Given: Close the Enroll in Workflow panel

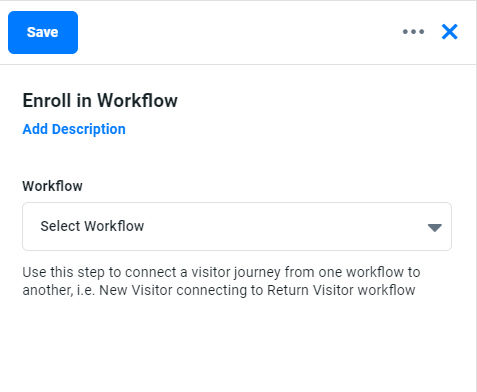Looking at the screenshot, I should pyautogui.click(x=449, y=32).
